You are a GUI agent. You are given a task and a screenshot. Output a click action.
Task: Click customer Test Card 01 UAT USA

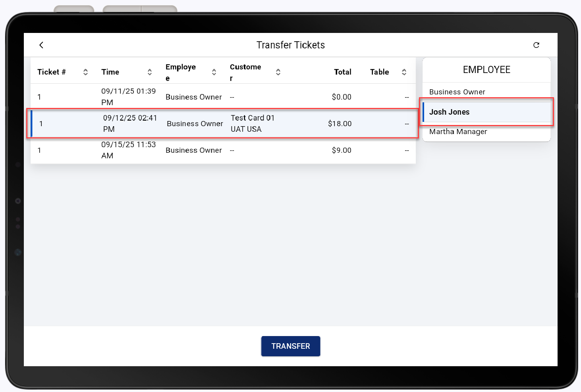coord(253,123)
